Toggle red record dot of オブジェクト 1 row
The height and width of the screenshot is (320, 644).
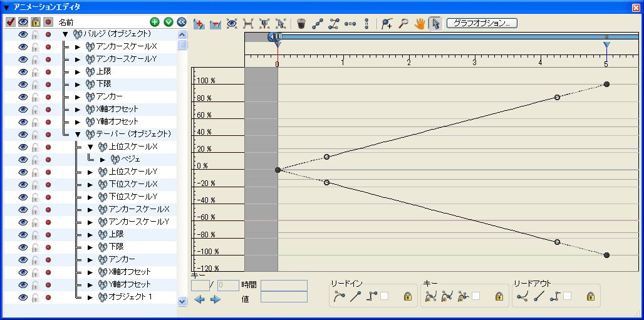[x=48, y=297]
